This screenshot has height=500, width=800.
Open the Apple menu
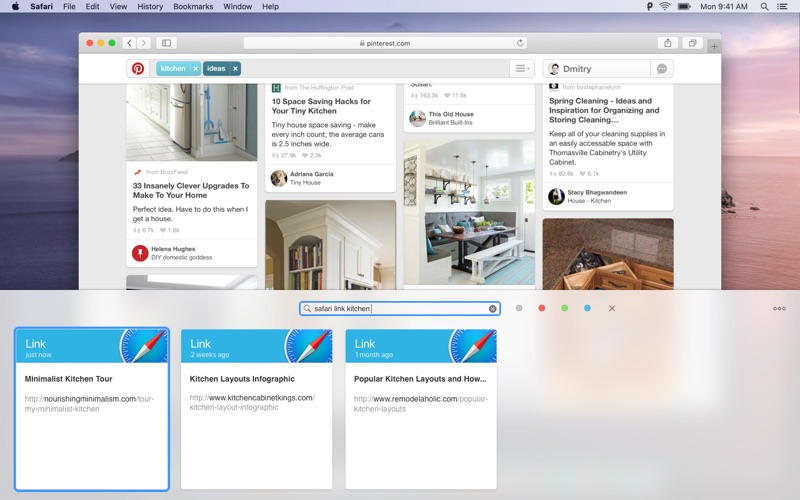point(15,6)
